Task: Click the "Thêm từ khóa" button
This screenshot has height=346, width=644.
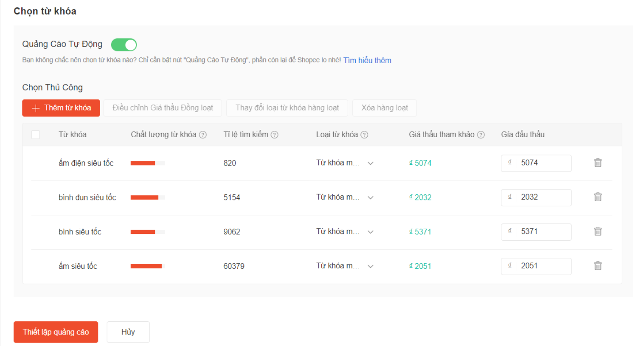Action: (x=61, y=108)
